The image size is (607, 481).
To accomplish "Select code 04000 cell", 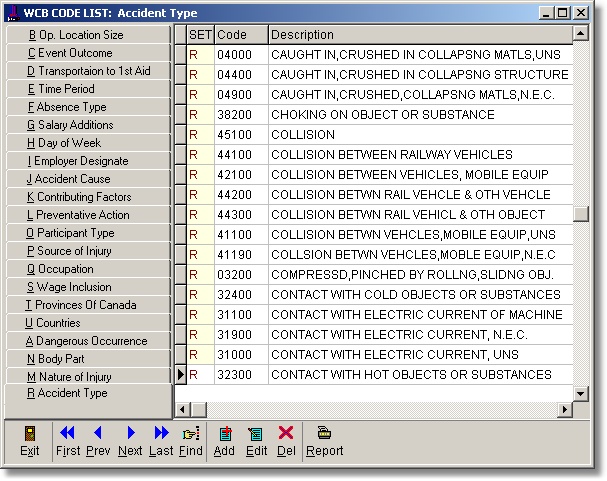I will point(241,55).
